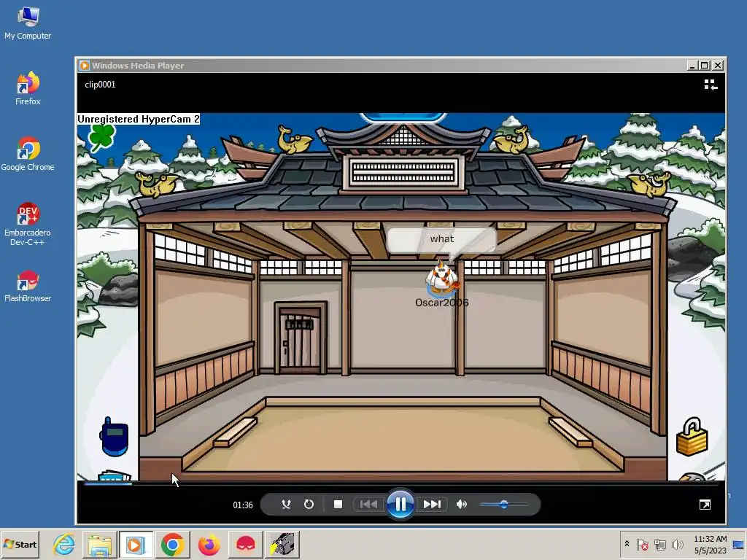Click the blue spy phone in the video
This screenshot has width=747, height=560.
[x=114, y=437]
